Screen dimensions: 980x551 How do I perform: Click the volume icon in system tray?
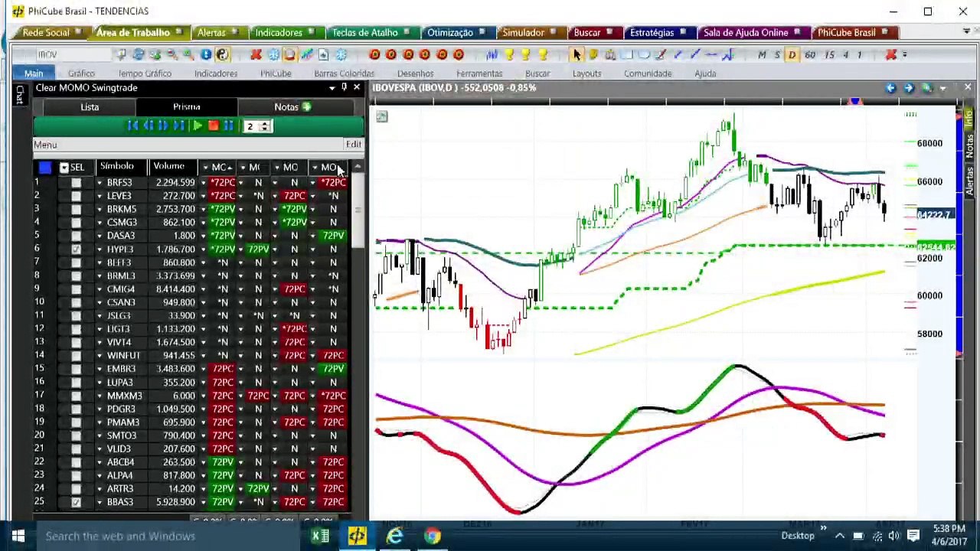[893, 536]
